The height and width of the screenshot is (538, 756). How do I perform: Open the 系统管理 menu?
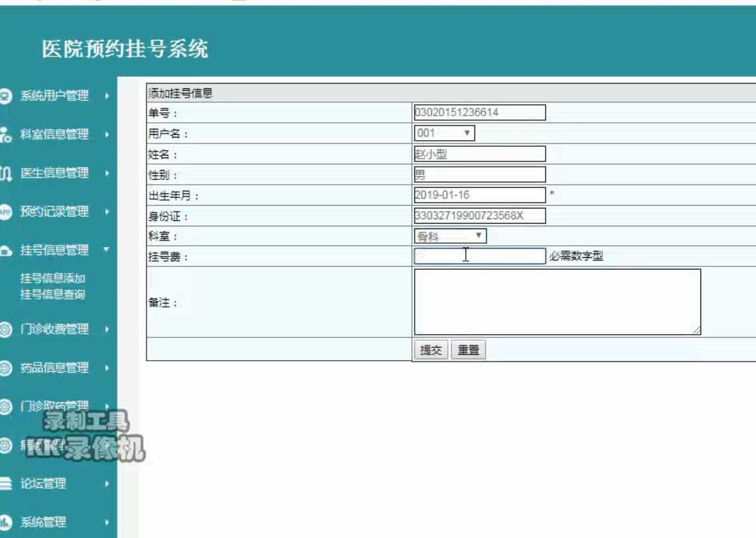pyautogui.click(x=43, y=522)
